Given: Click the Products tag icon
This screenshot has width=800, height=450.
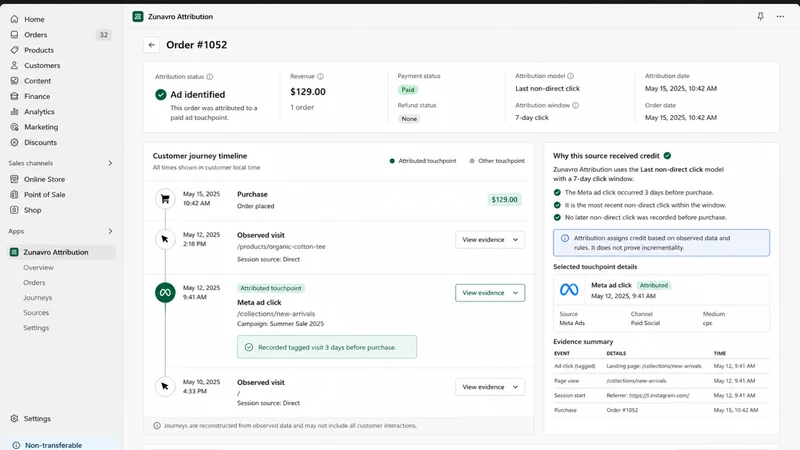Looking at the screenshot, I should coord(14,50).
